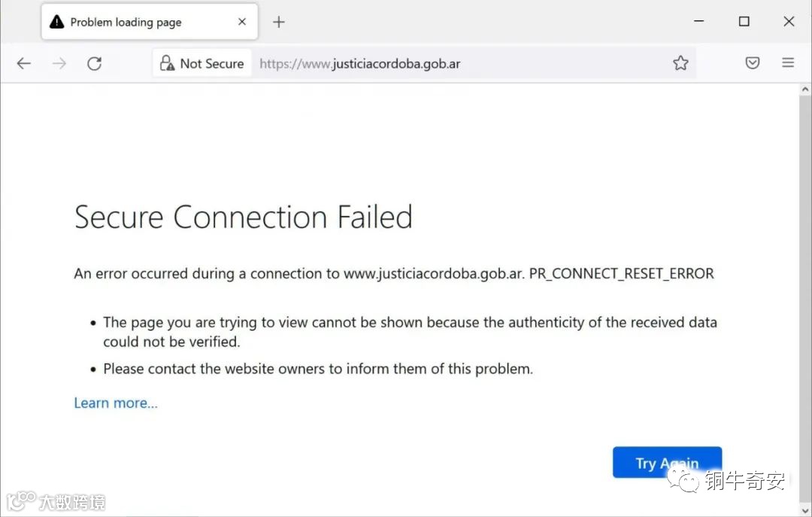Click the Save to Pocket icon
This screenshot has width=812, height=517.
pos(753,63)
